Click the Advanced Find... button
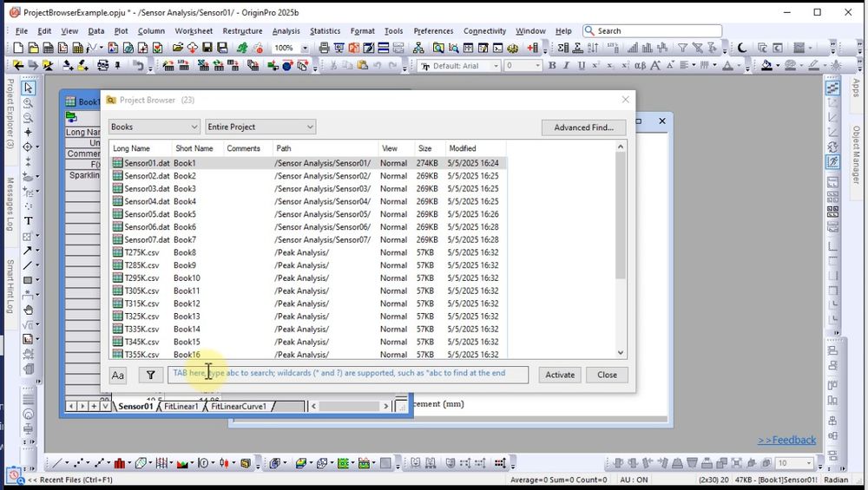This screenshot has width=868, height=490. coord(583,127)
